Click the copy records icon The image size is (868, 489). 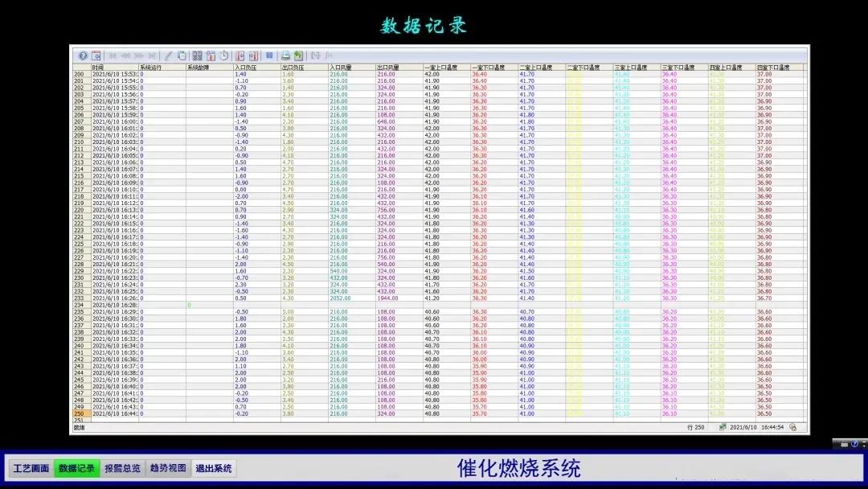[x=182, y=56]
